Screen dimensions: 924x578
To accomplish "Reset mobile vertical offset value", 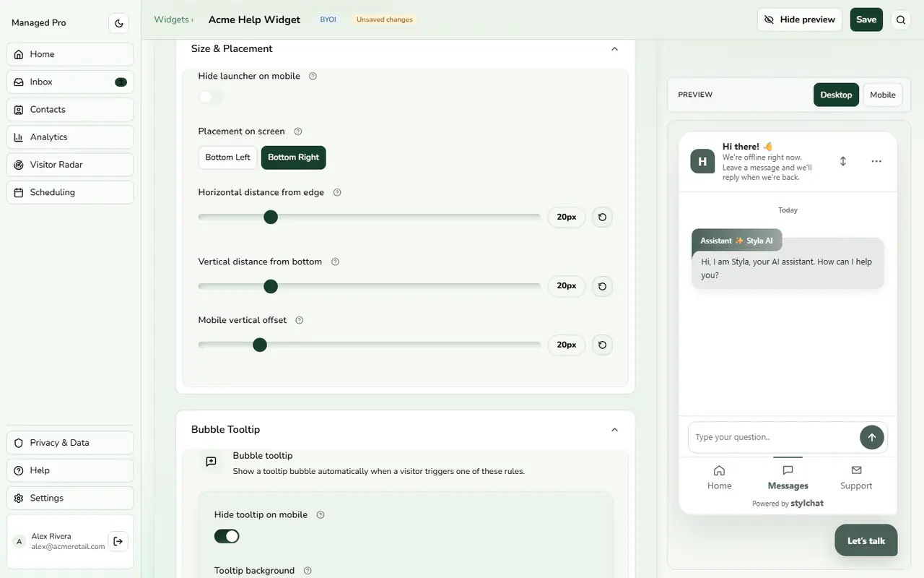I will pyautogui.click(x=602, y=345).
